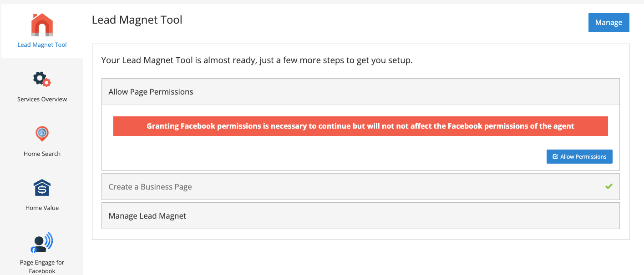The image size is (644, 275).
Task: Click the green checkmark on Create a Business Page
Action: point(609,186)
